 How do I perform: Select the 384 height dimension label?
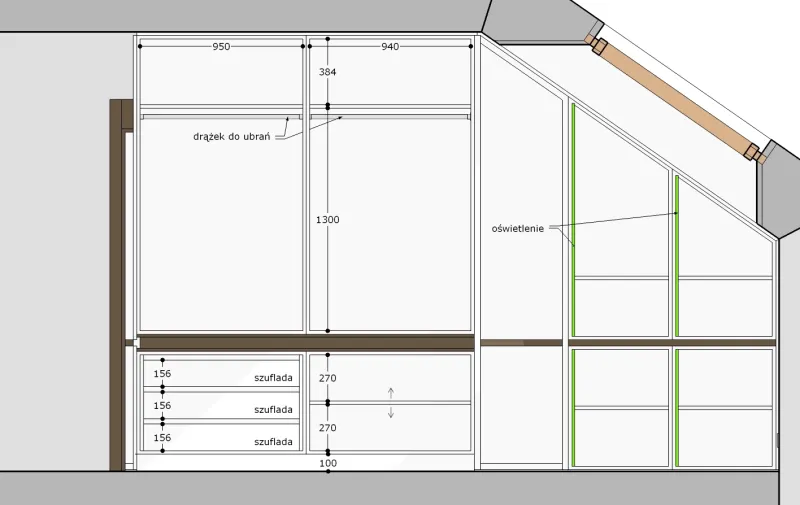(328, 72)
